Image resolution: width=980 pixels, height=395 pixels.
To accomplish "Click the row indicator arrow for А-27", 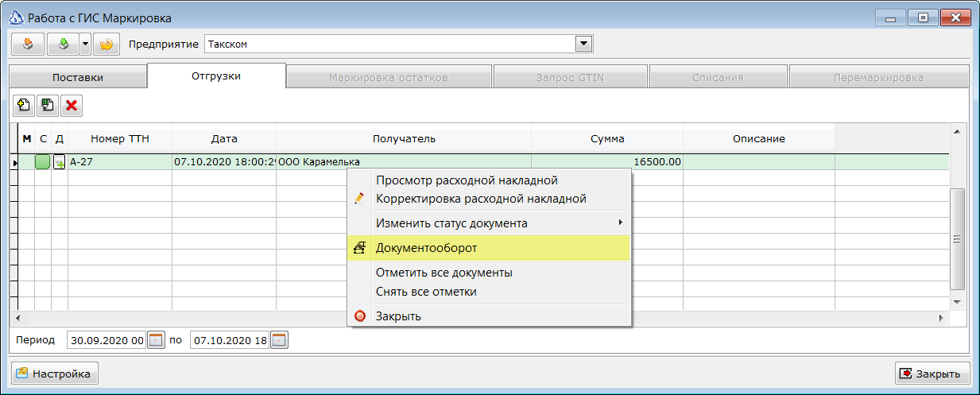I will (x=14, y=162).
